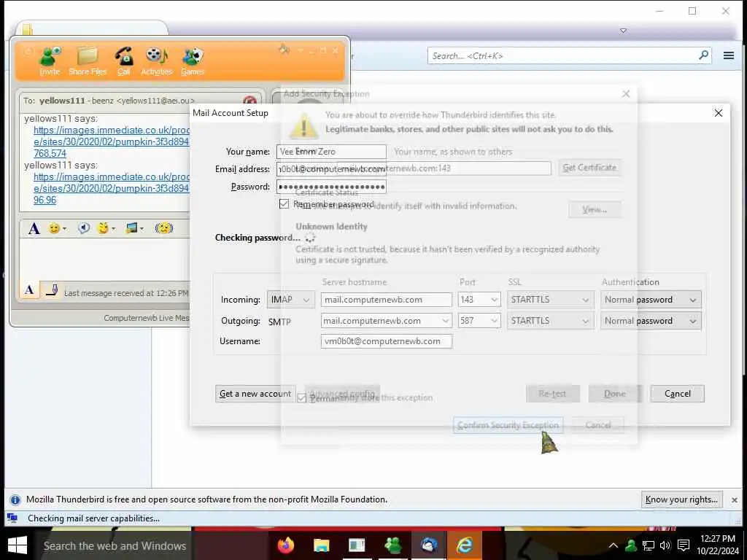This screenshot has height=560, width=747.
Task: Switch to handwriting pen input mode
Action: pyautogui.click(x=52, y=289)
